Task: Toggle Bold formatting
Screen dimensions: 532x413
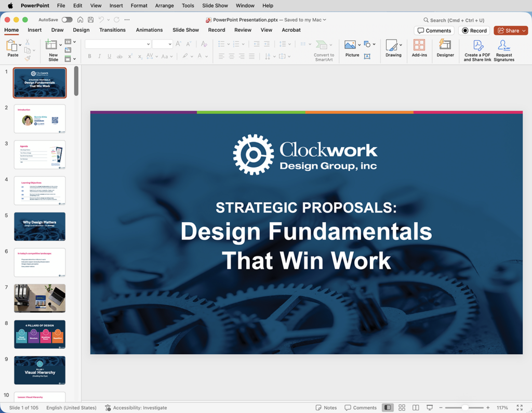Action: coord(89,56)
